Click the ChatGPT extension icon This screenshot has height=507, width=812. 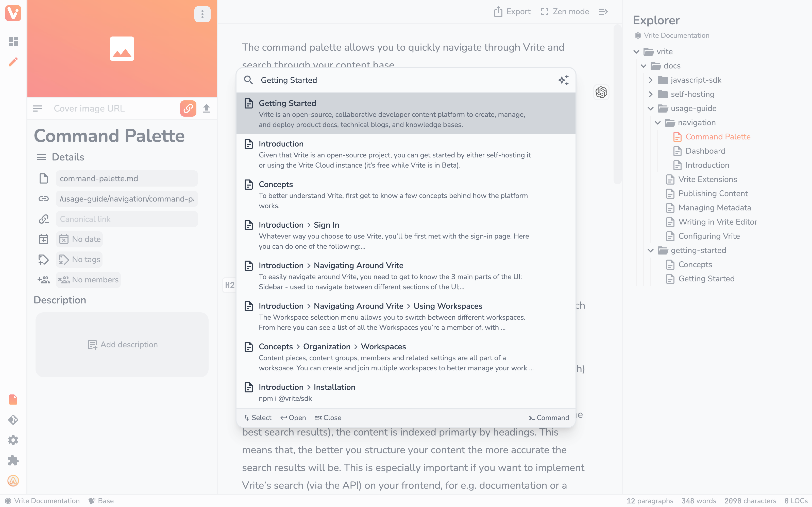(601, 92)
